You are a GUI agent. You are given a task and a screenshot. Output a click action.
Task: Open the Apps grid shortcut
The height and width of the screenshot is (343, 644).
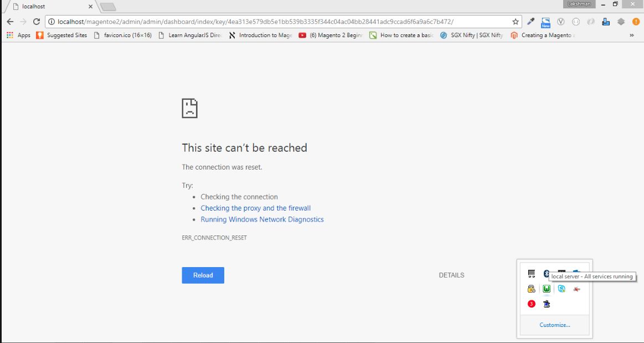[x=18, y=35]
